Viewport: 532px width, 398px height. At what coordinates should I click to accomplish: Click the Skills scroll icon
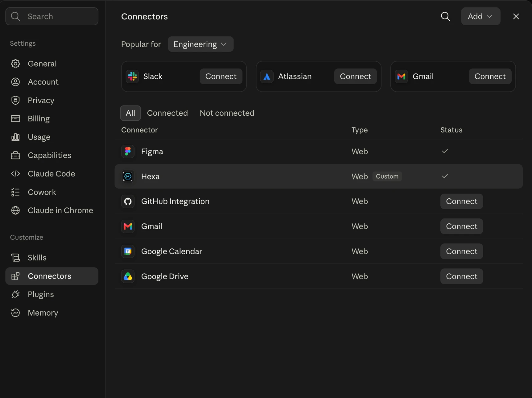15,258
